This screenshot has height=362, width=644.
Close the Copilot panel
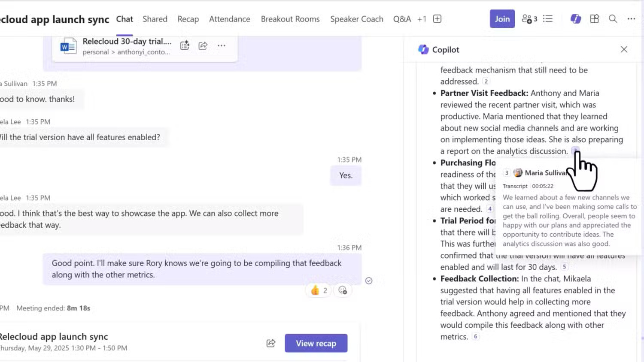point(624,49)
